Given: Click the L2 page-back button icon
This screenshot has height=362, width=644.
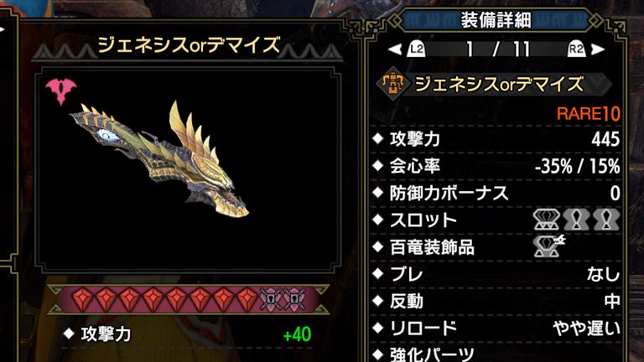Looking at the screenshot, I should [416, 49].
